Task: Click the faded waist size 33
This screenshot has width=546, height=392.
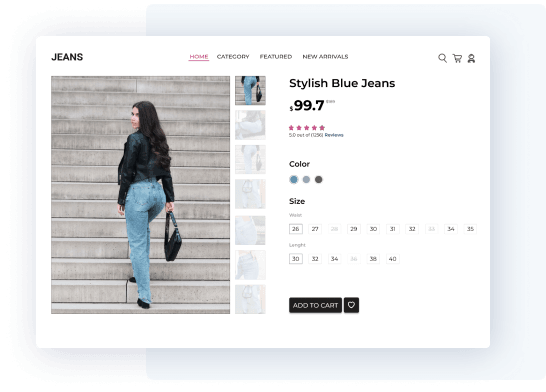Action: point(431,229)
